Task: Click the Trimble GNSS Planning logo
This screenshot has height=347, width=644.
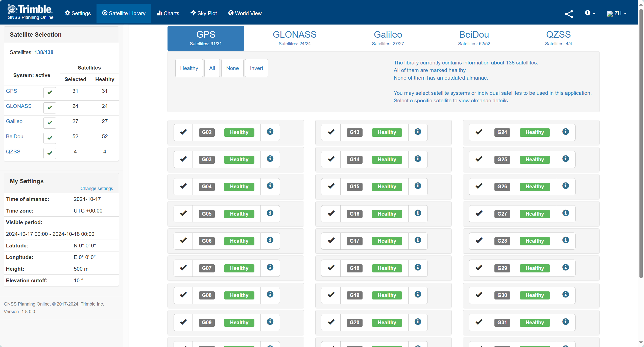Action: [x=30, y=12]
